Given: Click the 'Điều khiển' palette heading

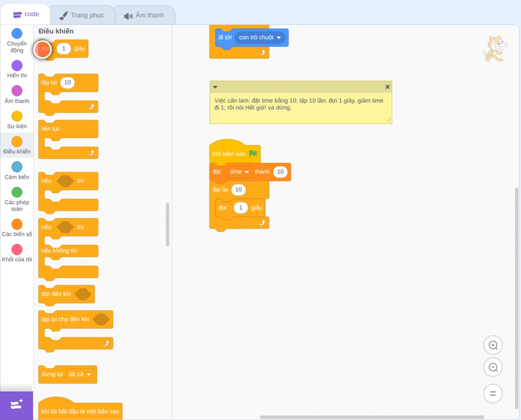Looking at the screenshot, I should pyautogui.click(x=56, y=31).
